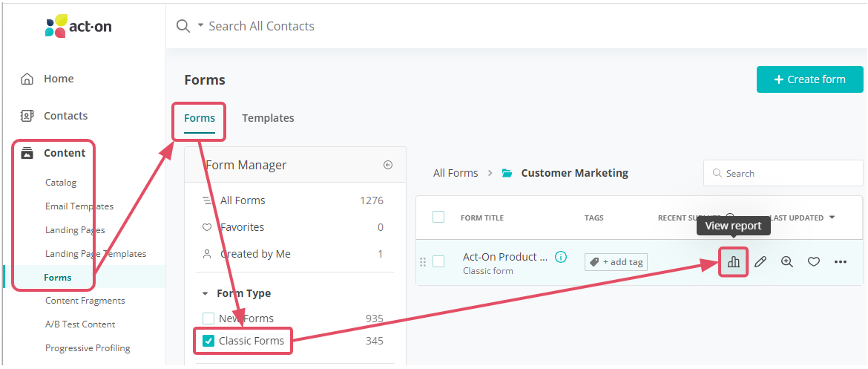Click the 935 count beside New Forms
The image size is (868, 369).
tap(375, 319)
